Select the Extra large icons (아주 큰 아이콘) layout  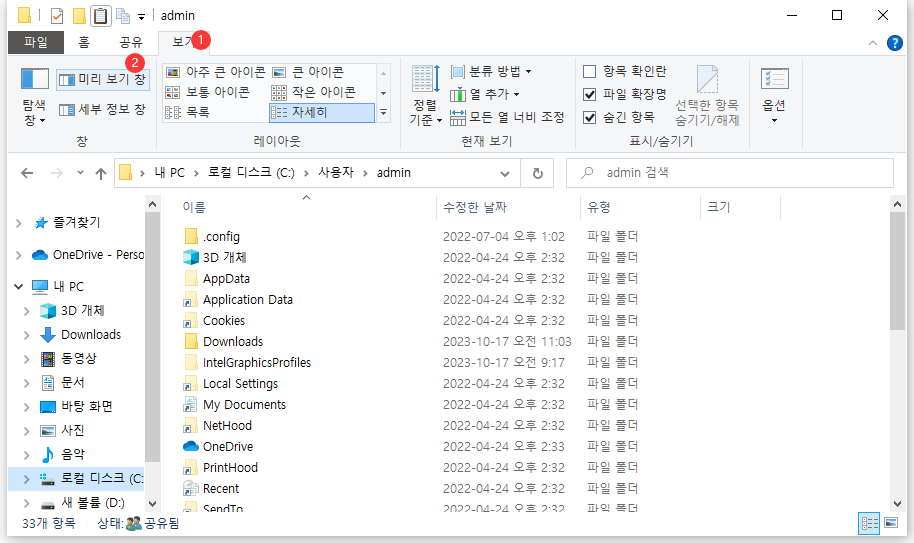click(216, 72)
